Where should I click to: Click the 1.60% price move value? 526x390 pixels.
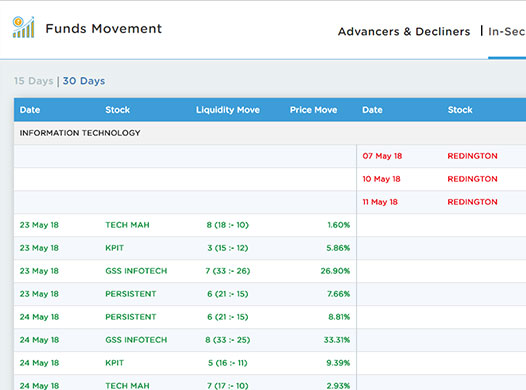[339, 225]
